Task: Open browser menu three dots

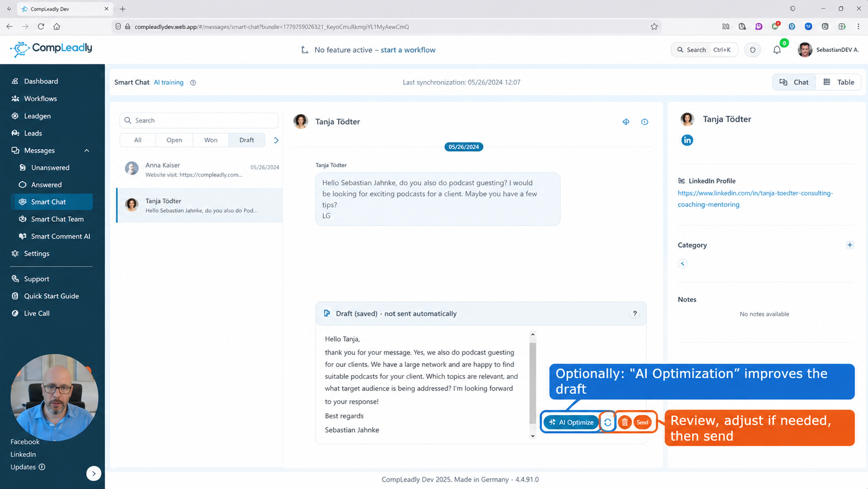Action: tap(859, 27)
